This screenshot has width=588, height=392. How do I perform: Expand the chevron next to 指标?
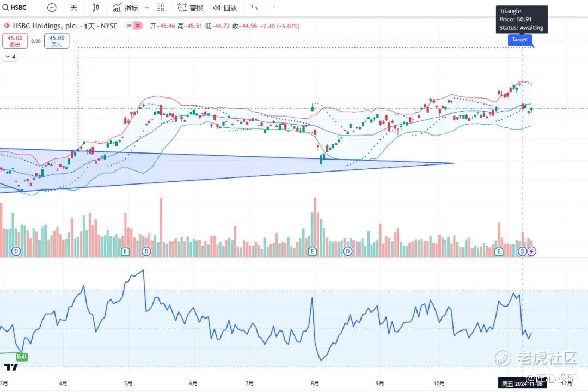click(x=147, y=8)
